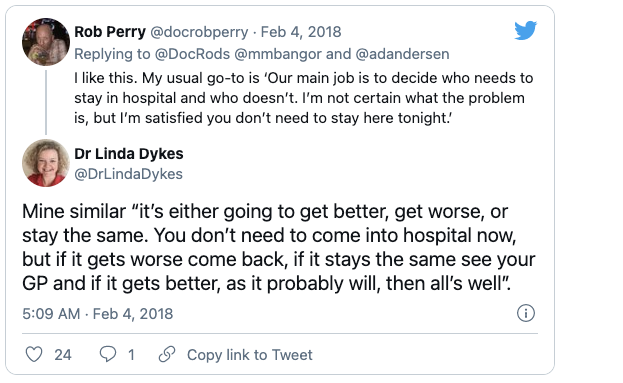Viewport: 623px width, 383px height.
Task: Click the Rob Perry display name
Action: pyautogui.click(x=110, y=32)
